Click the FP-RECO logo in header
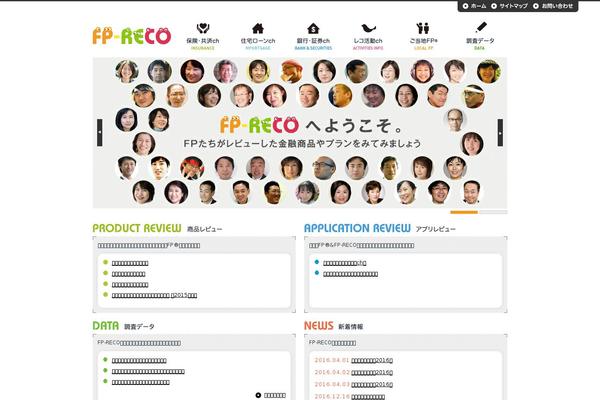The width and height of the screenshot is (600, 400). click(132, 36)
